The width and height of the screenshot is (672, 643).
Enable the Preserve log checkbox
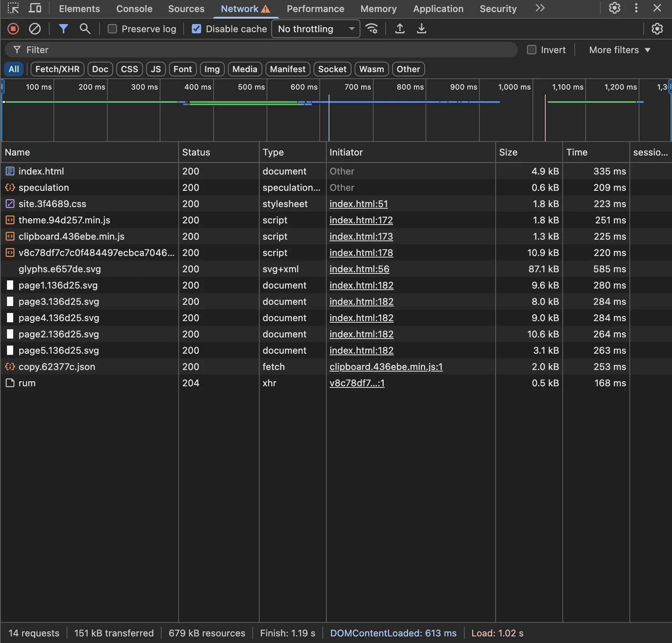tap(112, 29)
